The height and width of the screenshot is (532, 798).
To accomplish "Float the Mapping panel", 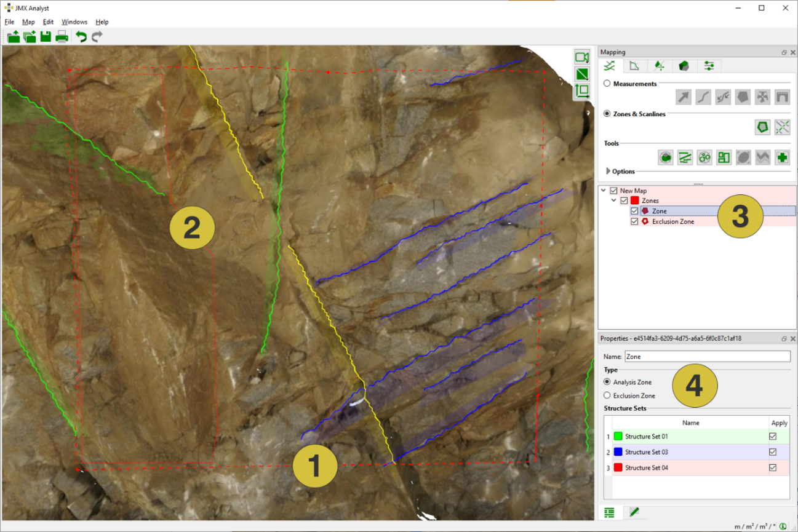I will pos(784,53).
